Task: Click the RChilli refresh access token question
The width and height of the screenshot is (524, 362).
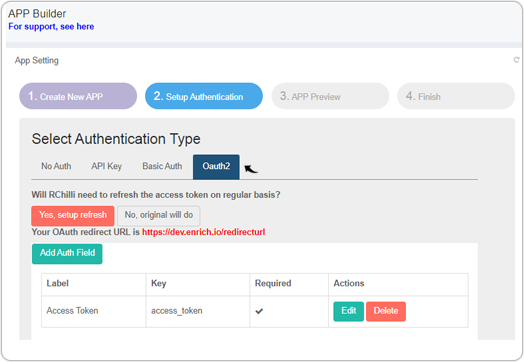Action: pyautogui.click(x=156, y=195)
